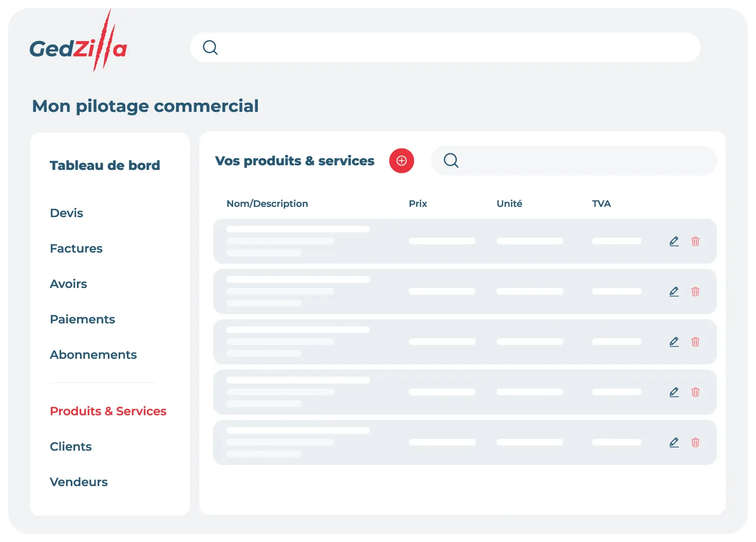Open the Avoirs section

pos(68,284)
